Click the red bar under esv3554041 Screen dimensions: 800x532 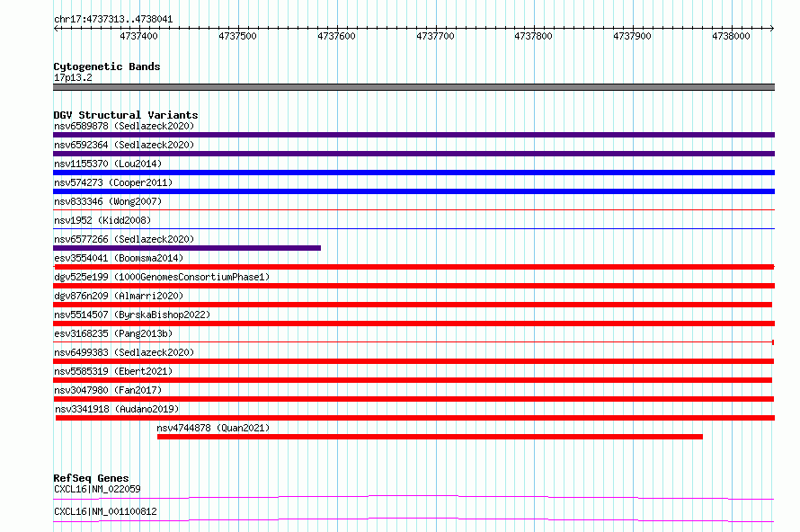(x=413, y=267)
